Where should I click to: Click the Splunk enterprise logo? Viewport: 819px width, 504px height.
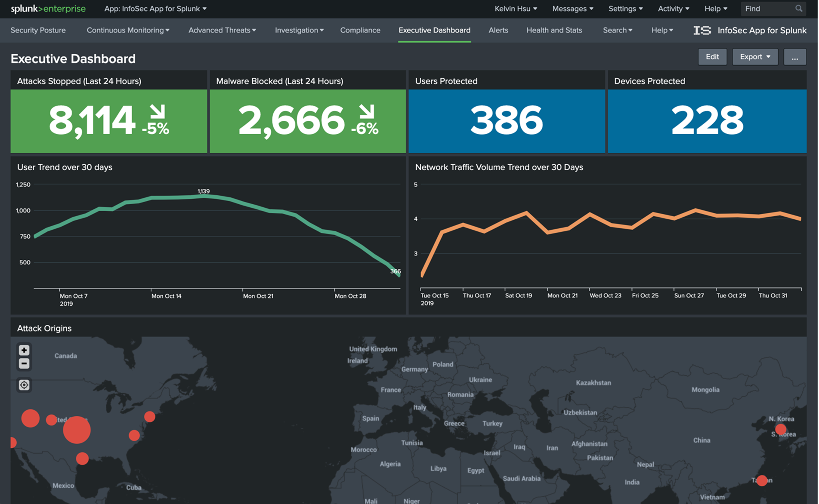(48, 9)
